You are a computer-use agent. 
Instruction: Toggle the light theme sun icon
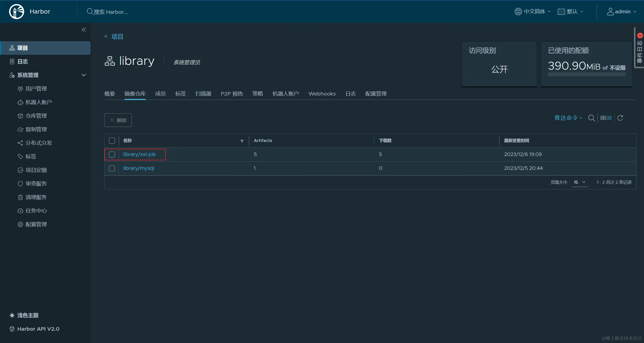click(12, 315)
